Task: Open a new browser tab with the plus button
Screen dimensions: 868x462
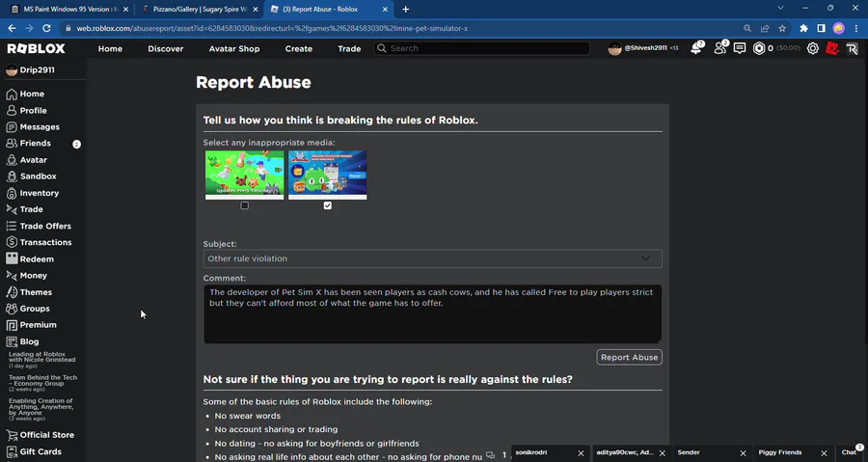Action: pyautogui.click(x=406, y=10)
